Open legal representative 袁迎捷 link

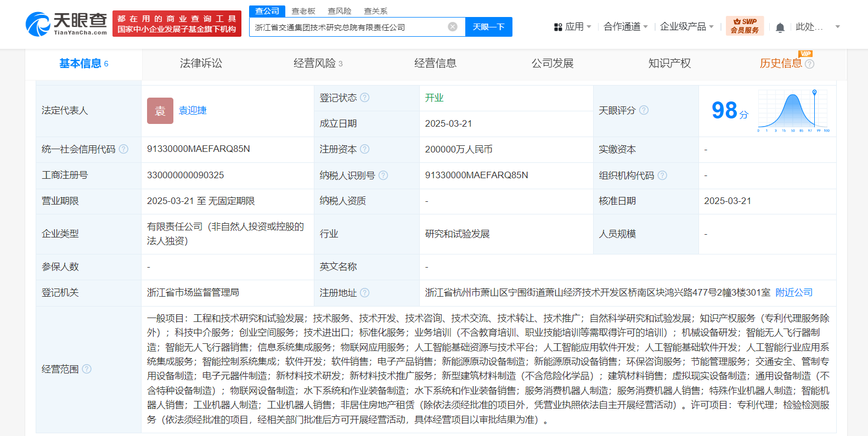pos(193,110)
